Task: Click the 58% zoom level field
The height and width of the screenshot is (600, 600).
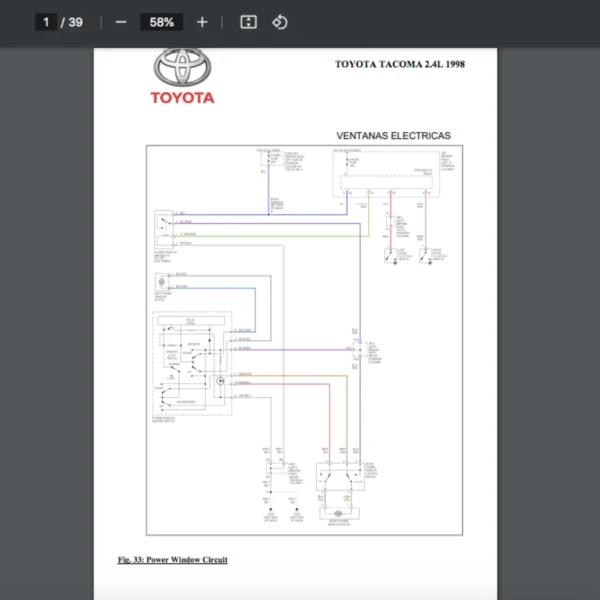Action: point(161,22)
